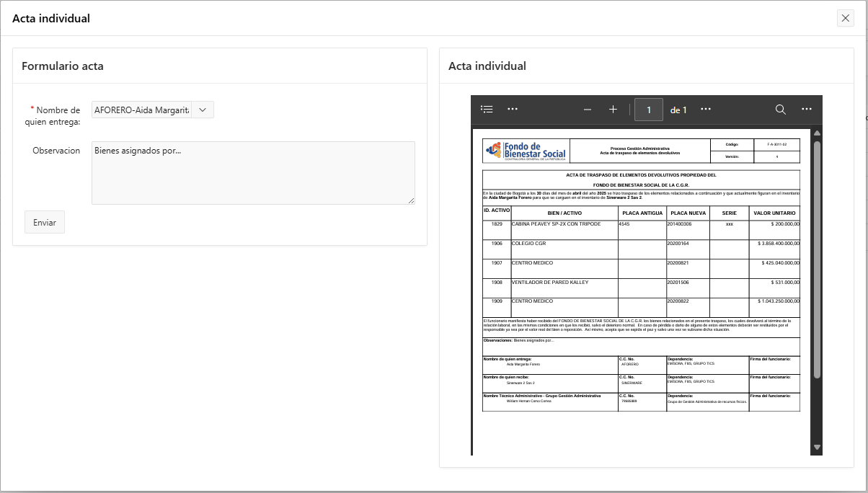Click the PDF vertical scrollbar thumb
The width and height of the screenshot is (868, 493).
coord(817,259)
